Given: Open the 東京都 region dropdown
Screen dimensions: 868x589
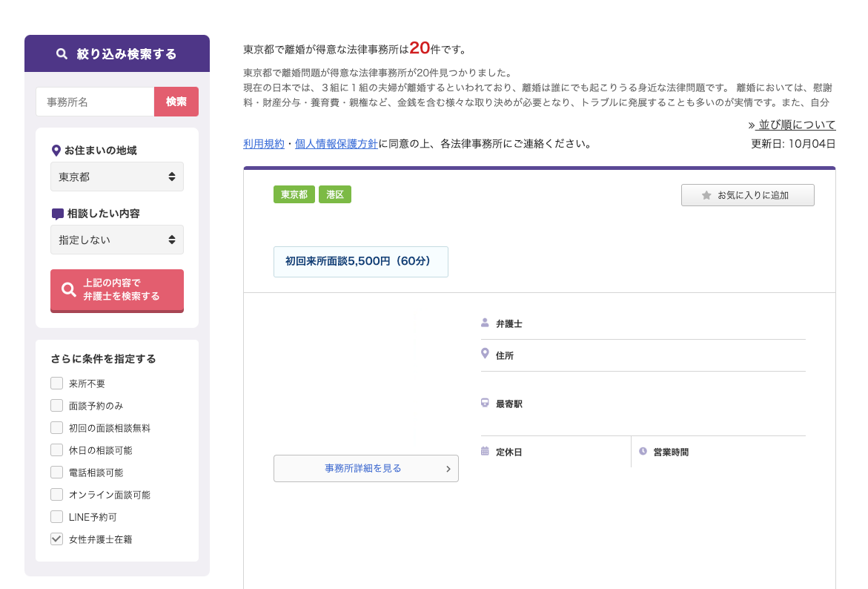Looking at the screenshot, I should point(116,177).
